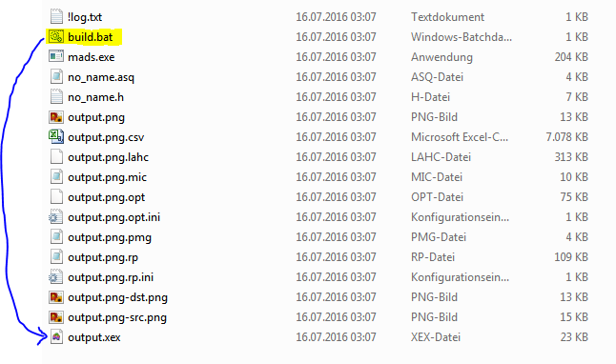Screen dimensions: 616x364
Task: Click the 7.078 KB size of output.png.csv
Action: pyautogui.click(x=567, y=136)
